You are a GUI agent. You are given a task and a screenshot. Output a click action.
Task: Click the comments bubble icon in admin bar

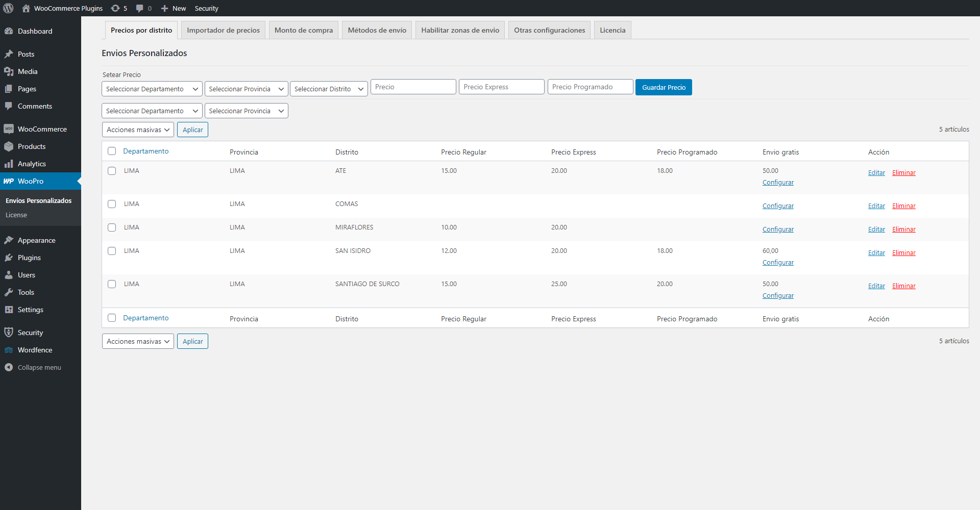point(139,8)
